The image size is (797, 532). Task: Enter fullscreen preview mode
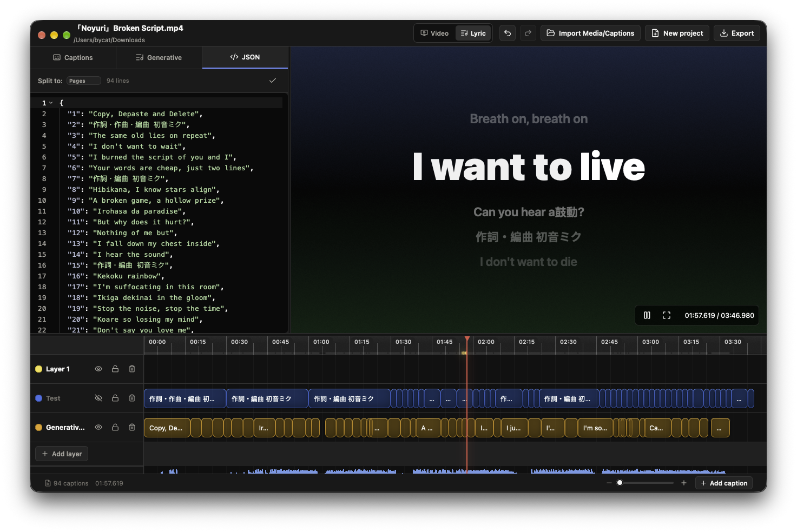[x=667, y=315]
